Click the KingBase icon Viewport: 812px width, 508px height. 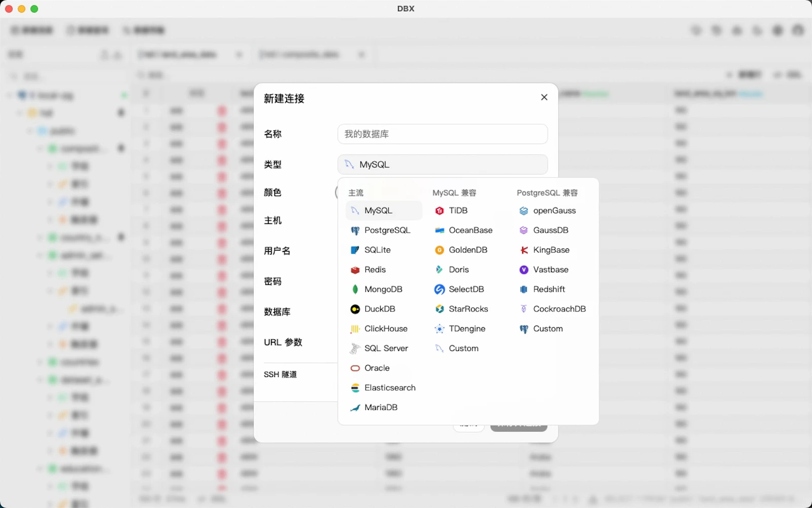[x=524, y=250]
